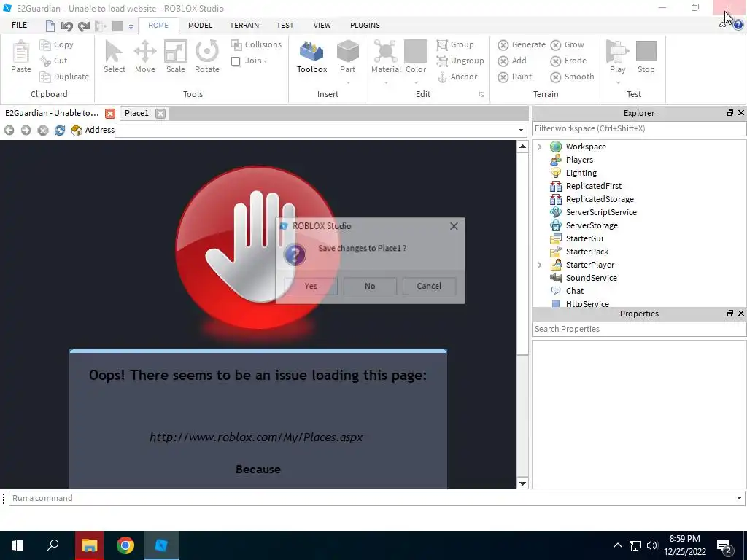Click the browser Back navigation button

(x=9, y=130)
